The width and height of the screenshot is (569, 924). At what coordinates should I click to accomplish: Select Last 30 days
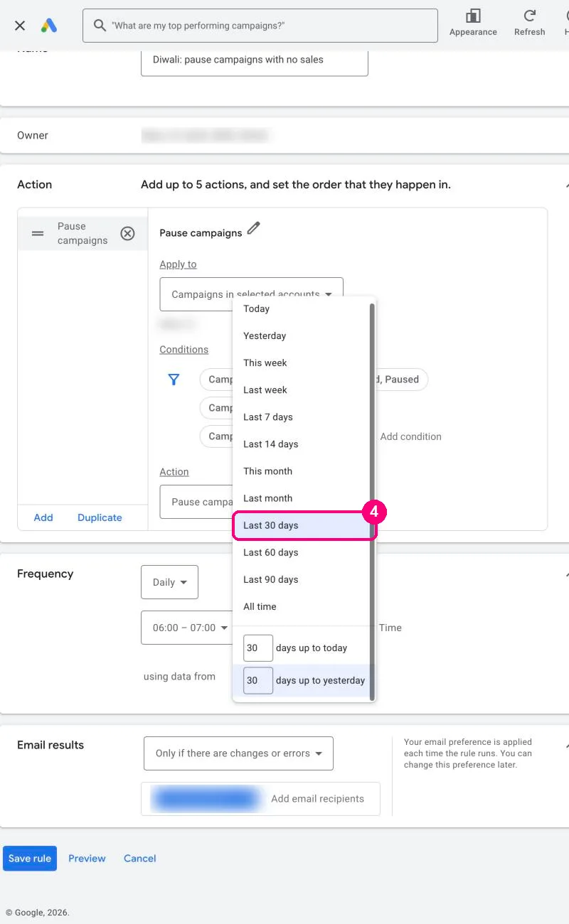coord(301,525)
